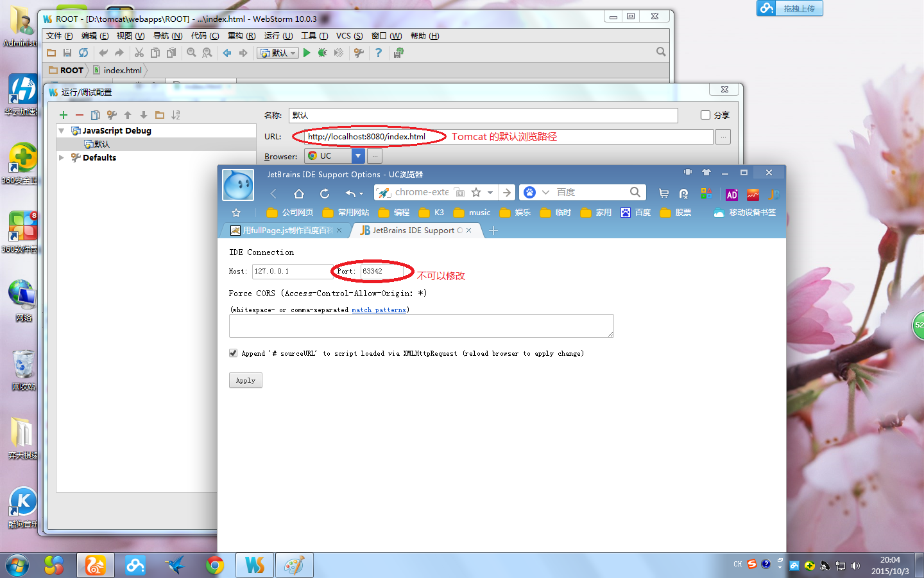
Task: Undo the last action in WebStorm toolbar
Action: coord(103,53)
